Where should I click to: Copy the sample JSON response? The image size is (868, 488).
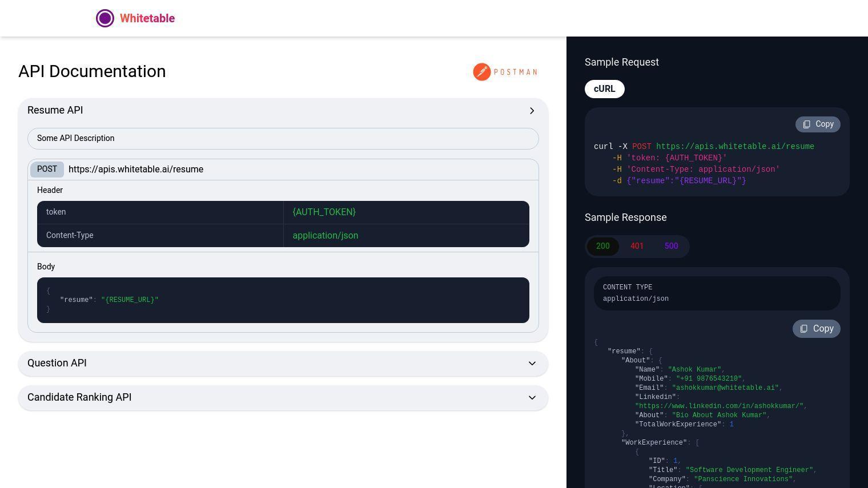pos(817,329)
